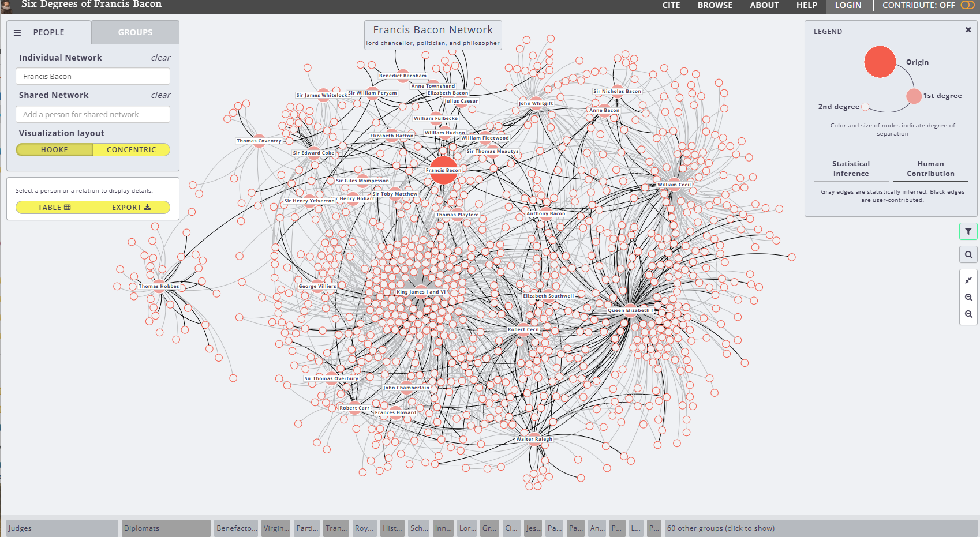Export the network data
The height and width of the screenshot is (537, 980).
tap(132, 208)
